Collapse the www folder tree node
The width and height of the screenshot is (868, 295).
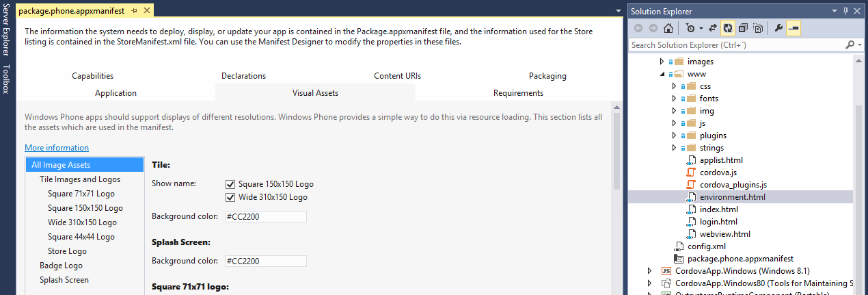pos(662,74)
